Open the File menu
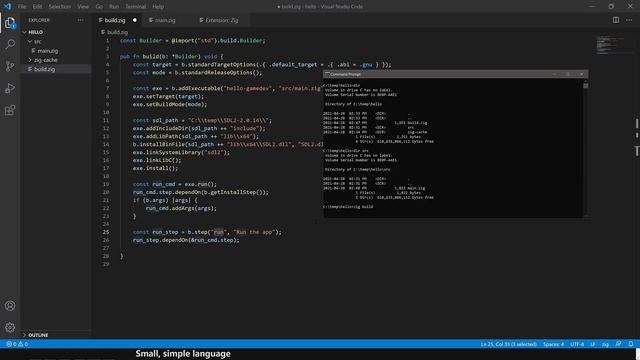This screenshot has height=360, width=640. click(22, 7)
